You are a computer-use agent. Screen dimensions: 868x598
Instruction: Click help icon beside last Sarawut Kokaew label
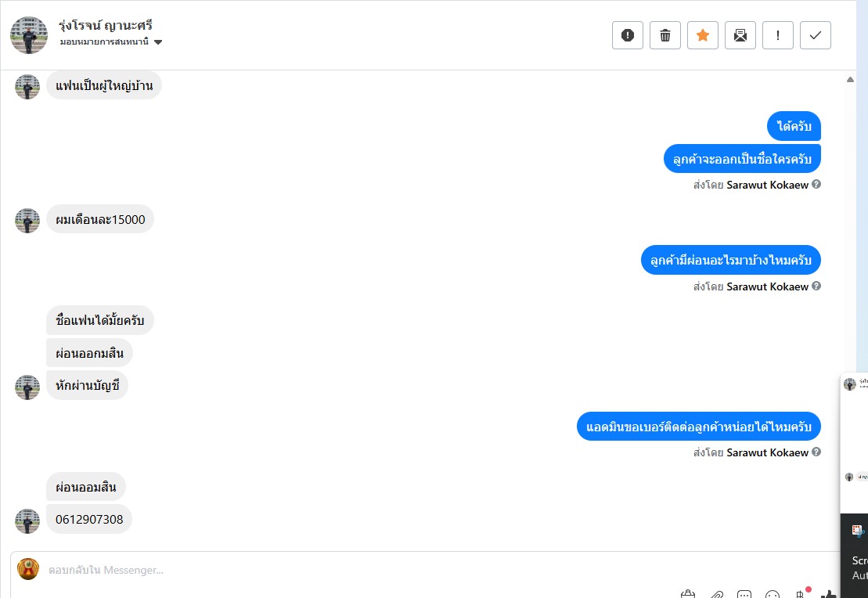click(x=816, y=452)
